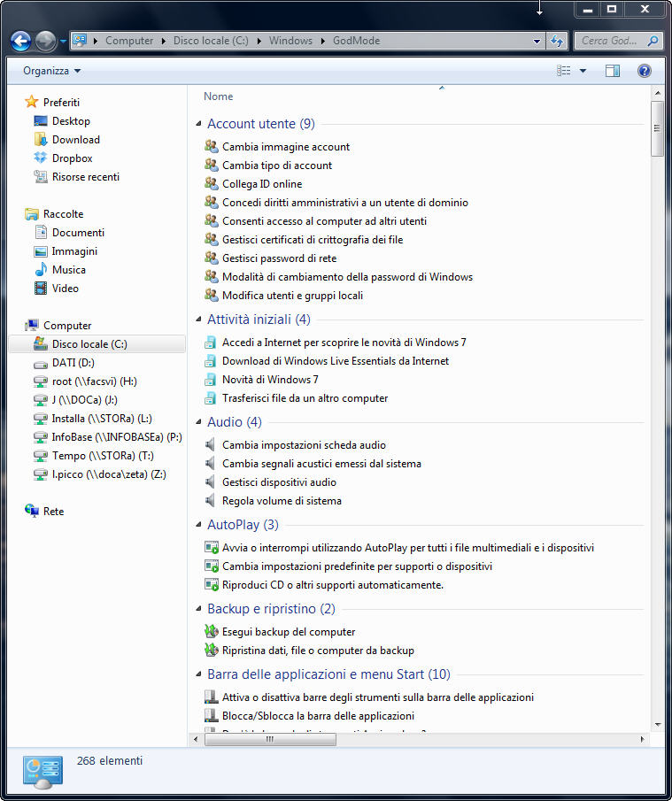672x801 pixels.
Task: Open the Organizza dropdown menu
Action: [51, 71]
